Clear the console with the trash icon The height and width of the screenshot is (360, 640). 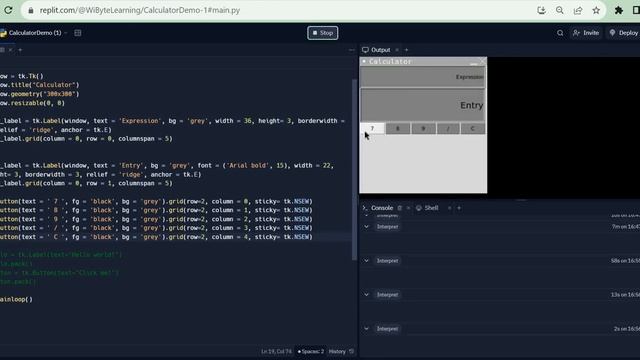400,208
